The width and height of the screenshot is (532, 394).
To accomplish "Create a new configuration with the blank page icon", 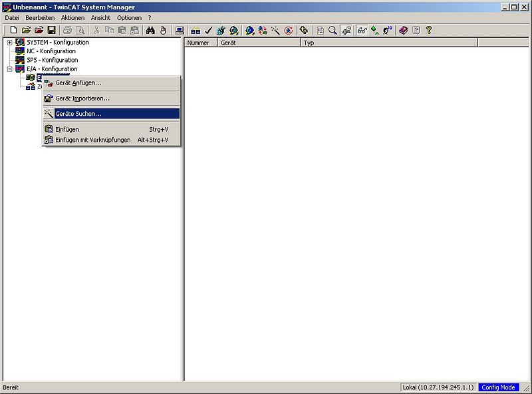I will point(13,30).
